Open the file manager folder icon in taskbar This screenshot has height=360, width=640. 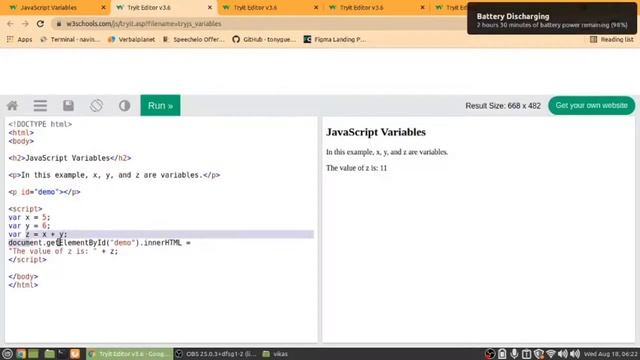tap(49, 354)
